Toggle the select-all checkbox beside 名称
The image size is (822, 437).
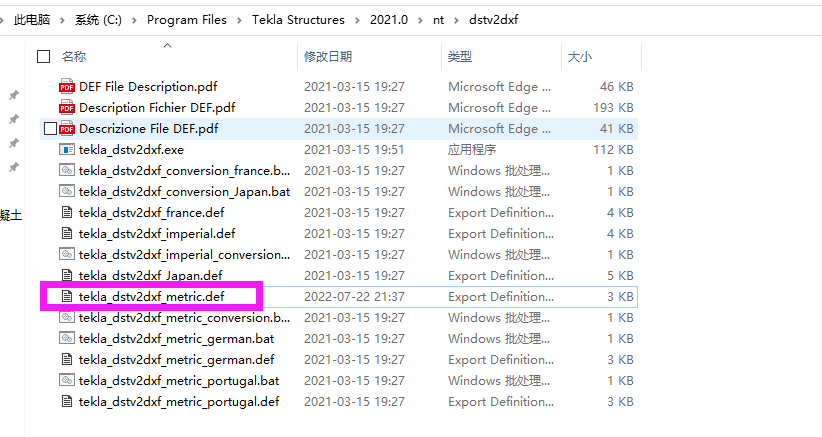44,57
